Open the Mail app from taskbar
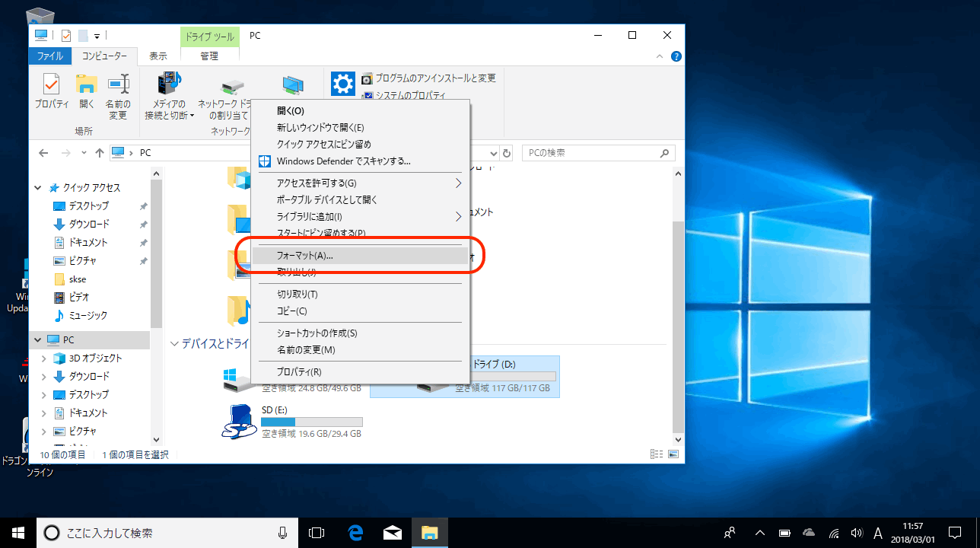980x548 pixels. pos(393,533)
